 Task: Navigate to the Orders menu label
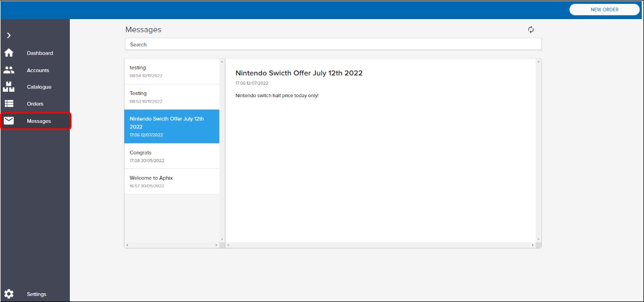(35, 104)
